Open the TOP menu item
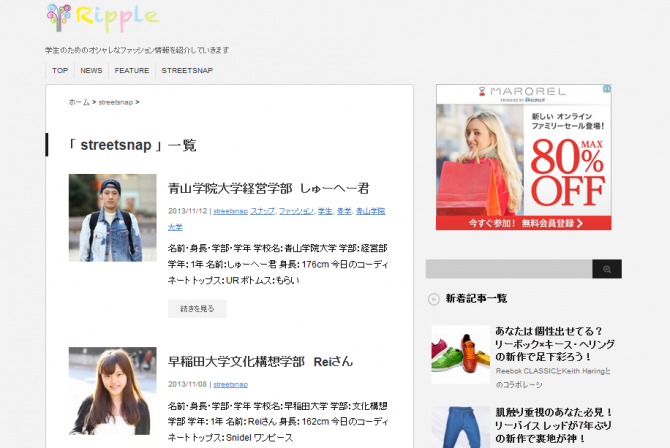This screenshot has height=448, width=670. [x=60, y=71]
